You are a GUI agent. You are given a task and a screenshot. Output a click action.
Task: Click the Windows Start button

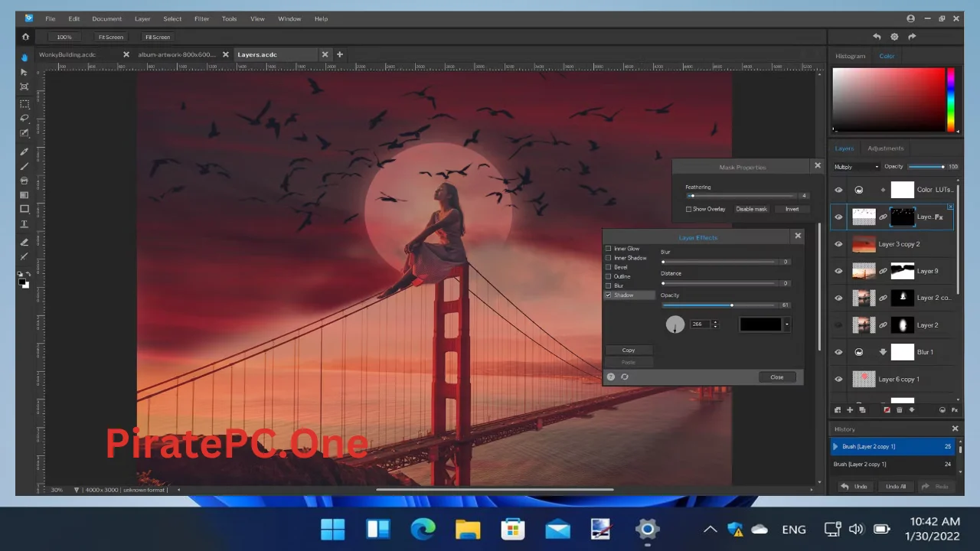pyautogui.click(x=333, y=529)
